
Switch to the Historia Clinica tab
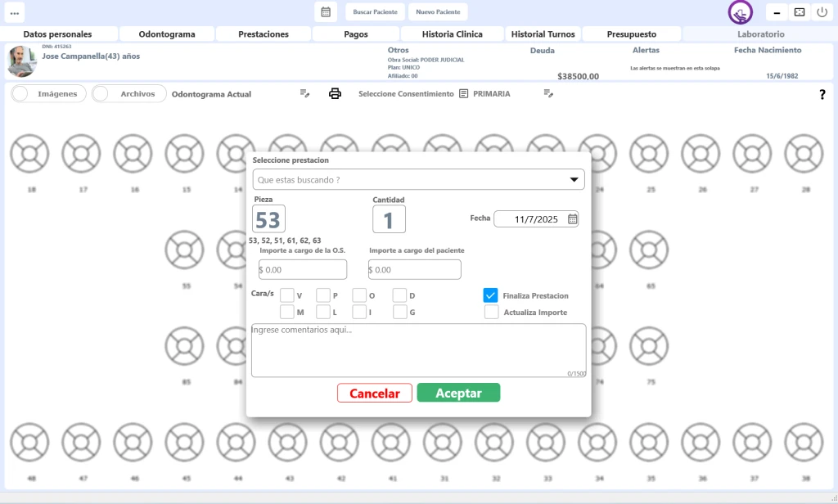[452, 34]
